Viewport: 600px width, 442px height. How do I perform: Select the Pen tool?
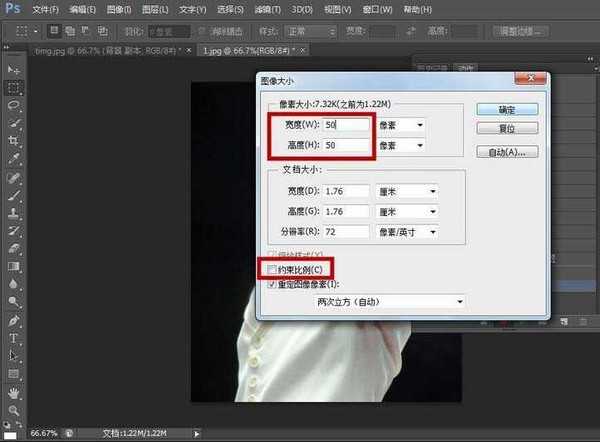click(14, 320)
